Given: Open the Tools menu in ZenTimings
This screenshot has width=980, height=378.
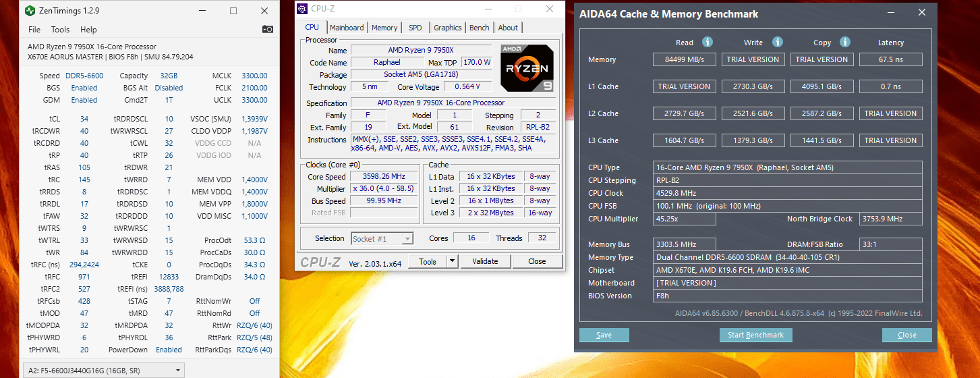Looking at the screenshot, I should [60, 30].
